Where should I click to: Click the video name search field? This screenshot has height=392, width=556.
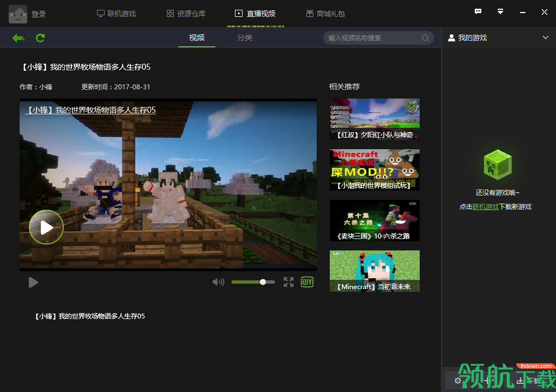(378, 38)
